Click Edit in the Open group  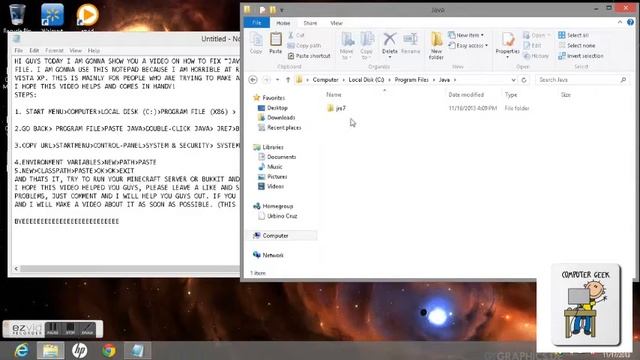tap(532, 46)
